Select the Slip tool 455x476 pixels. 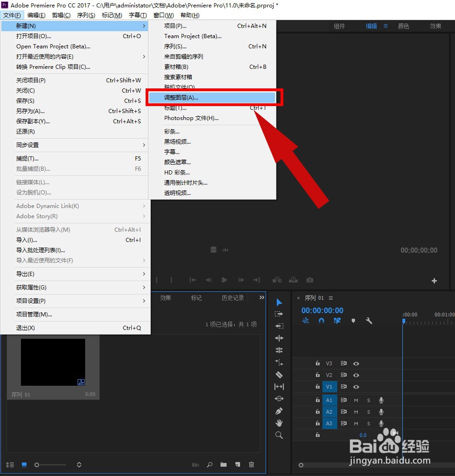279,387
